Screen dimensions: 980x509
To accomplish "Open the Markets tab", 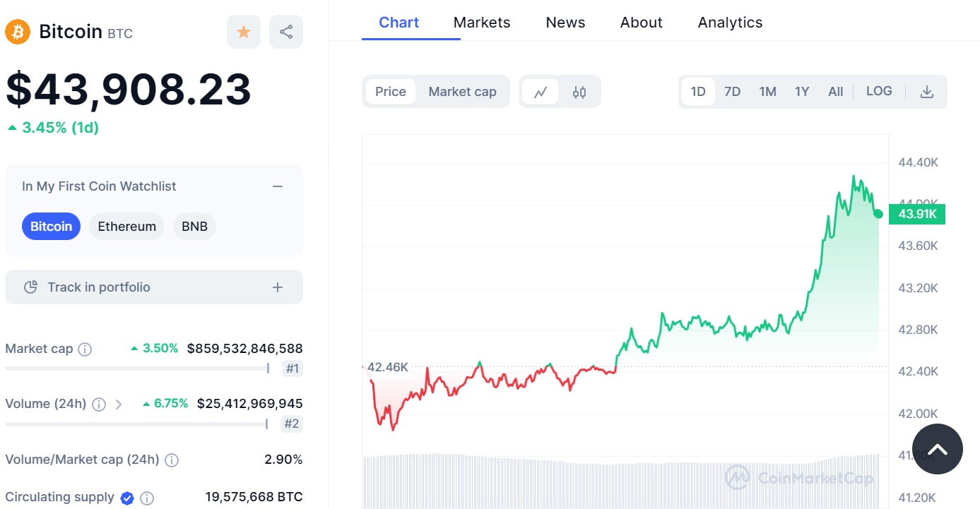I will tap(482, 23).
